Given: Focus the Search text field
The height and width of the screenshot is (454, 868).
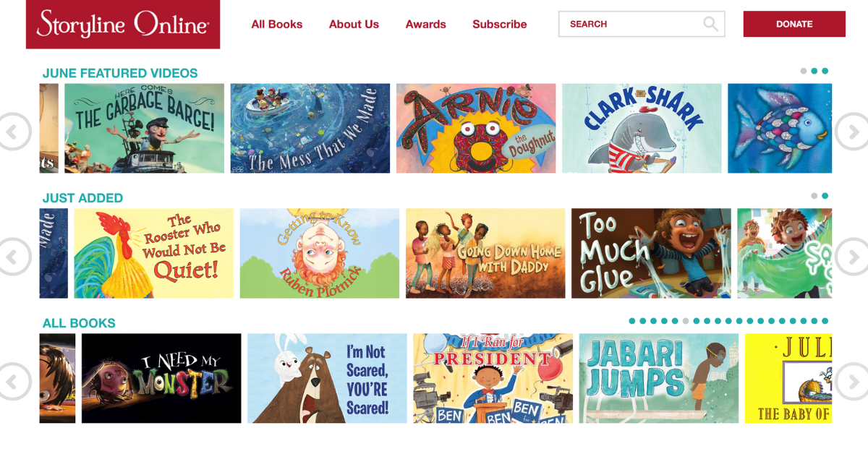Looking at the screenshot, I should [x=642, y=24].
